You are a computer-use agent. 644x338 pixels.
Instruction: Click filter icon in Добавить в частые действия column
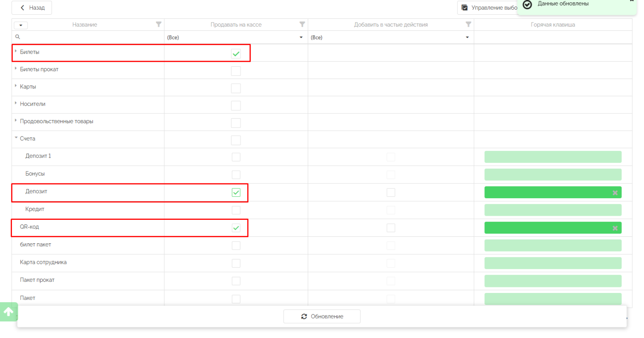tap(468, 24)
